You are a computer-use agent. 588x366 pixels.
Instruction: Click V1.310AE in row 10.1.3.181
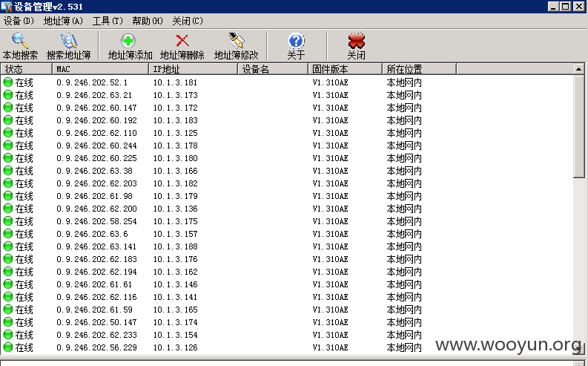(x=331, y=82)
